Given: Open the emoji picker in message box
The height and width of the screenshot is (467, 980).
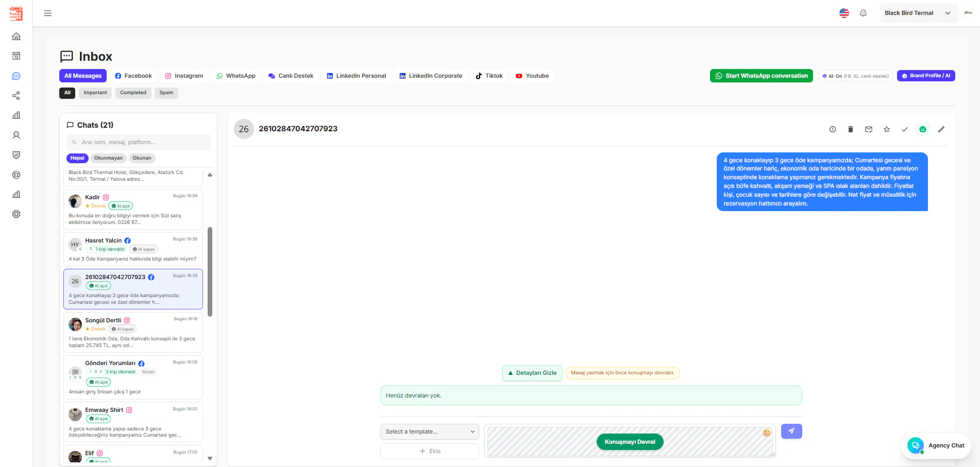Looking at the screenshot, I should coord(767,433).
